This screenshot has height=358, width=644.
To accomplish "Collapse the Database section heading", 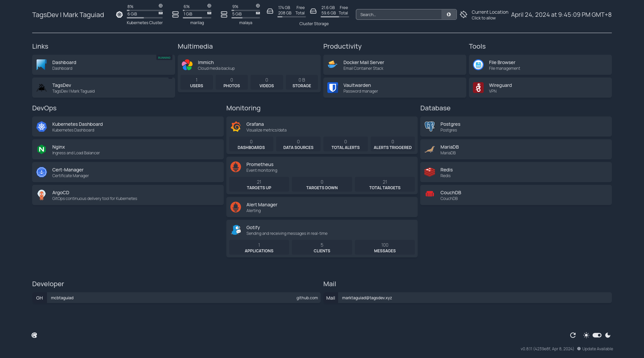I will pos(435,108).
